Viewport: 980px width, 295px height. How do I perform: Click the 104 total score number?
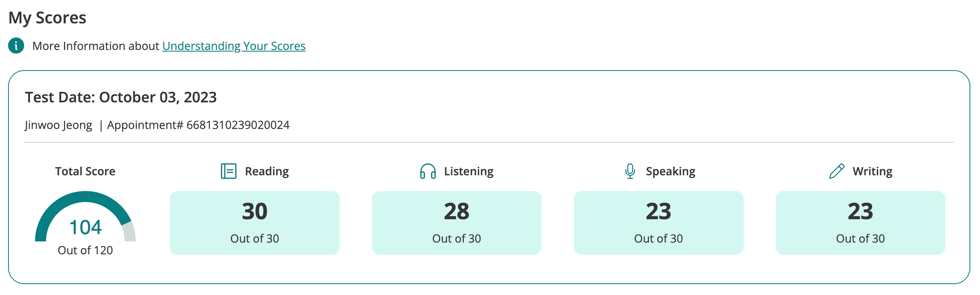[x=85, y=227]
